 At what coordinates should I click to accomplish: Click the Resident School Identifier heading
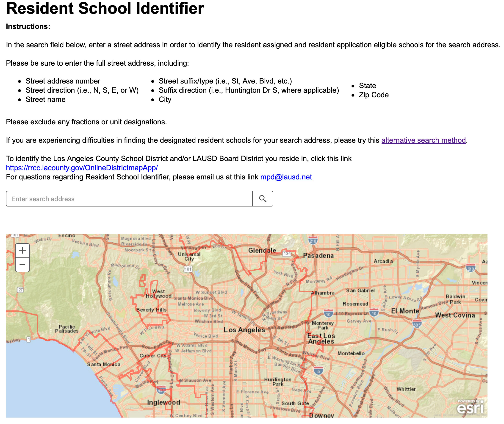[105, 9]
